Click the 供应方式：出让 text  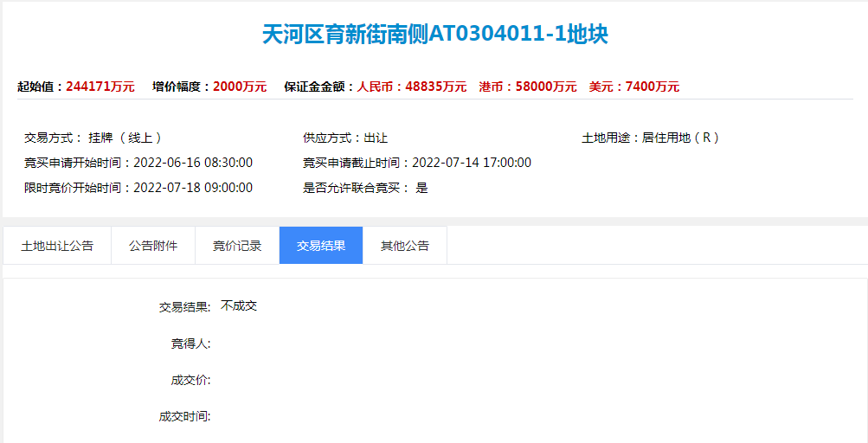(345, 138)
